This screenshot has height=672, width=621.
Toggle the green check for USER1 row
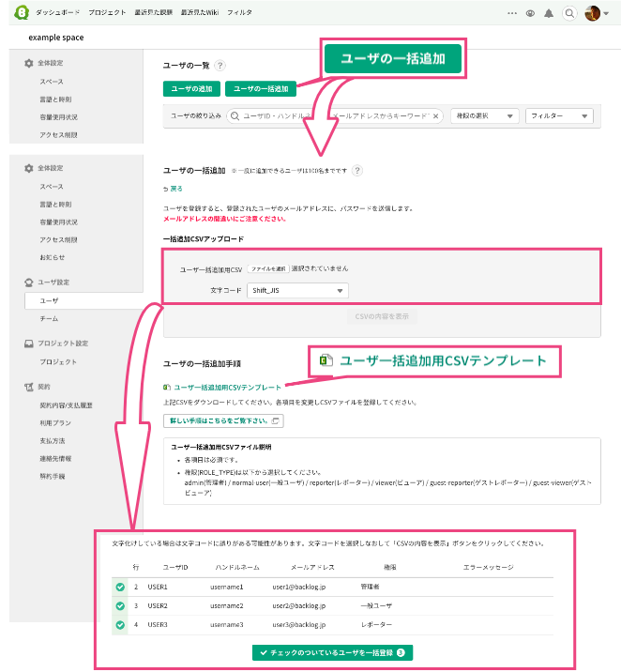pos(120,588)
